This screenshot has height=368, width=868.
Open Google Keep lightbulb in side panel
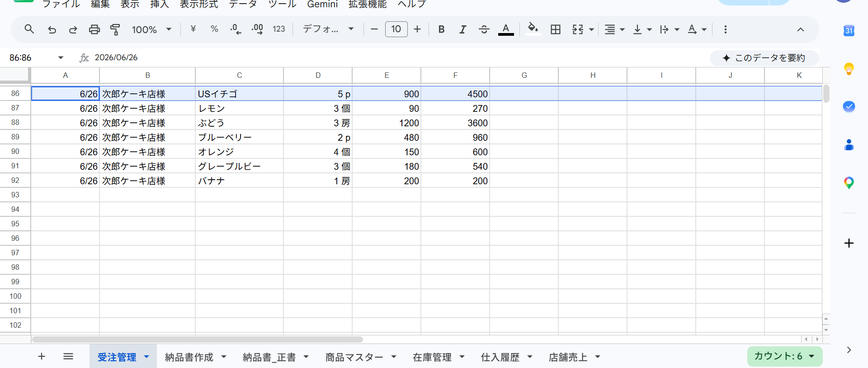pyautogui.click(x=849, y=69)
